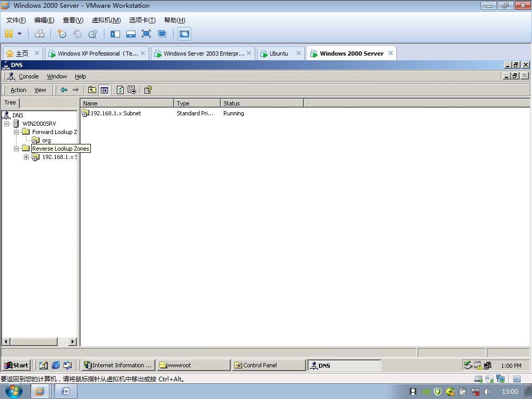Open the DNS Console menu
Screen dimensions: 532x399
point(29,76)
